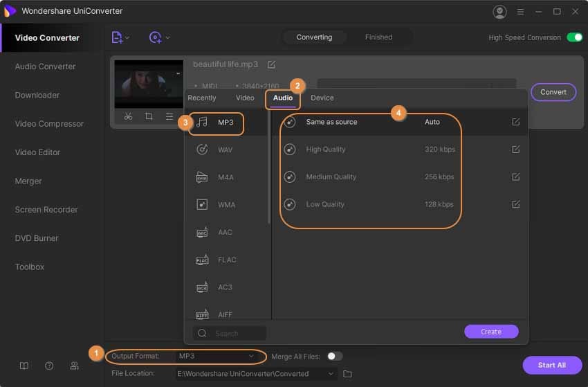Open the user guide book icon
The height and width of the screenshot is (387, 588).
24,366
